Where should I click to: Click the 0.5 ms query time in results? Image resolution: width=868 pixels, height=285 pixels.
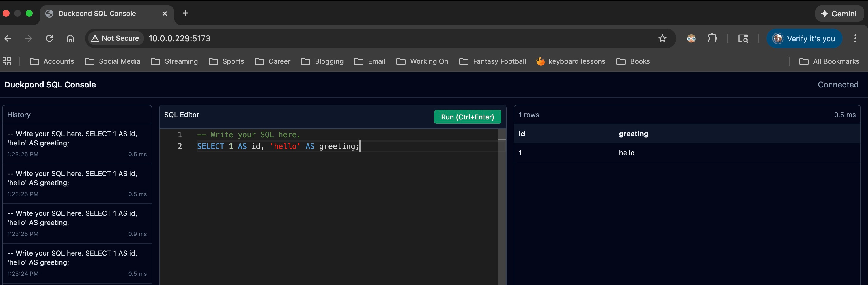click(845, 115)
